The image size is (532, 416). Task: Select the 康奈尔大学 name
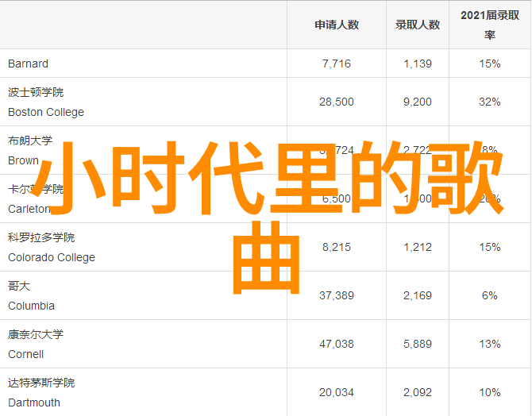(x=36, y=334)
